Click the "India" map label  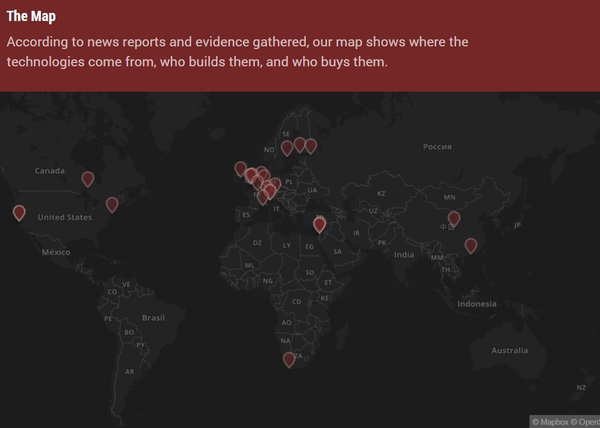click(404, 255)
